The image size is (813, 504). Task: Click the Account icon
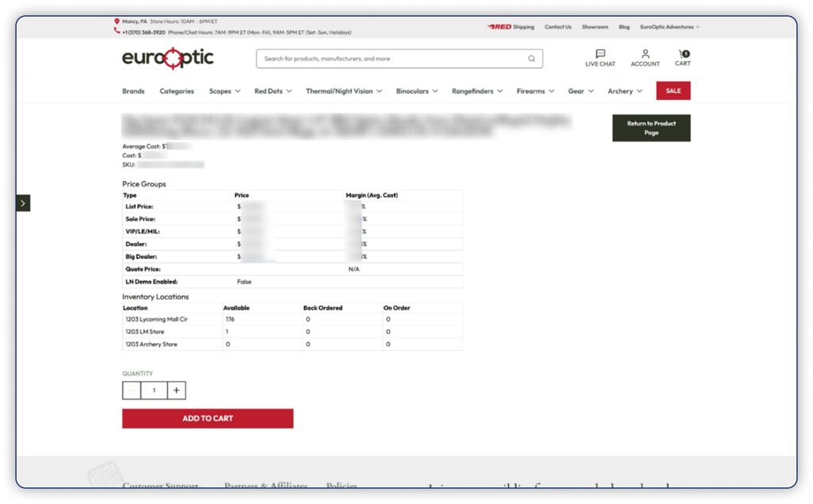coord(645,58)
